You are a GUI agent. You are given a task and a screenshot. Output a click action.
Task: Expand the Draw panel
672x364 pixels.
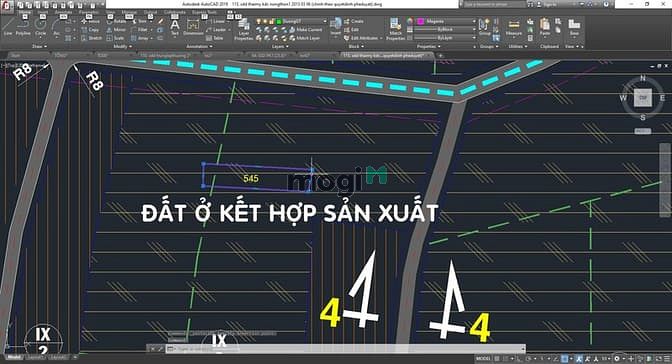(40, 46)
